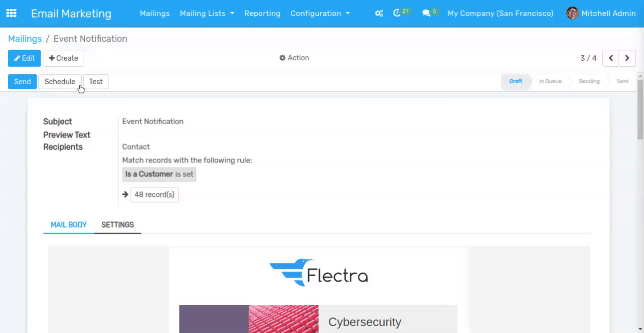Click the red seats image in mail body
The height and width of the screenshot is (333, 644).
point(284,319)
